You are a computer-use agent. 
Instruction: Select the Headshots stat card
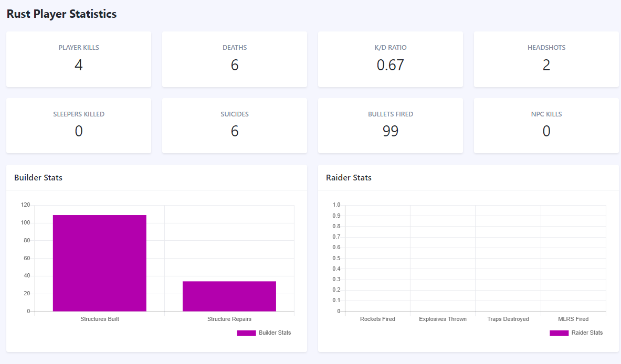[546, 59]
